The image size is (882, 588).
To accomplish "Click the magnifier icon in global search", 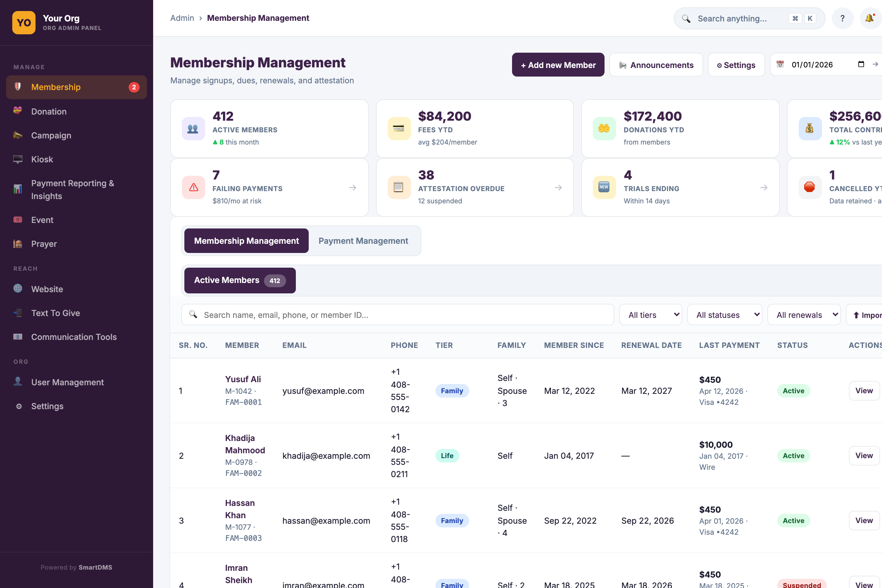I will tap(686, 19).
